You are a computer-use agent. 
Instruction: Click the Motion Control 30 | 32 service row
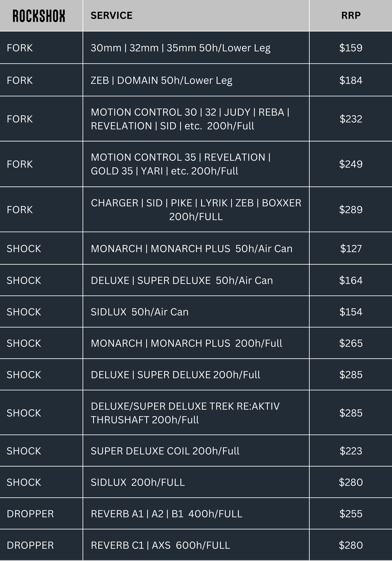click(x=190, y=119)
